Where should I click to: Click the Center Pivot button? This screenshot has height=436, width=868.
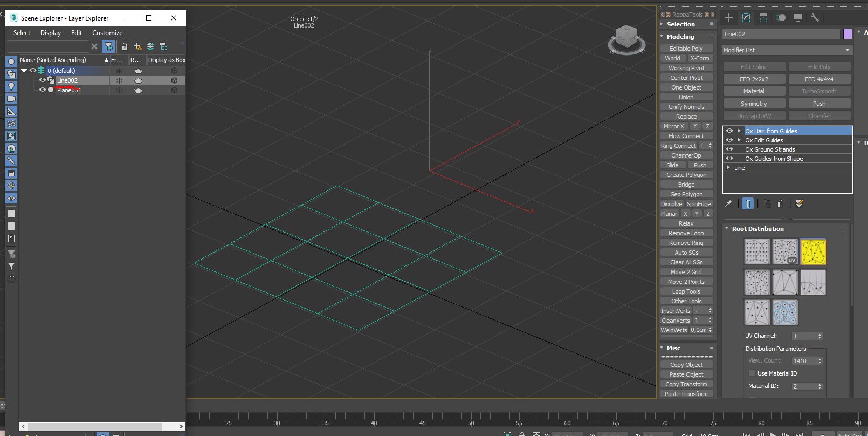point(686,78)
